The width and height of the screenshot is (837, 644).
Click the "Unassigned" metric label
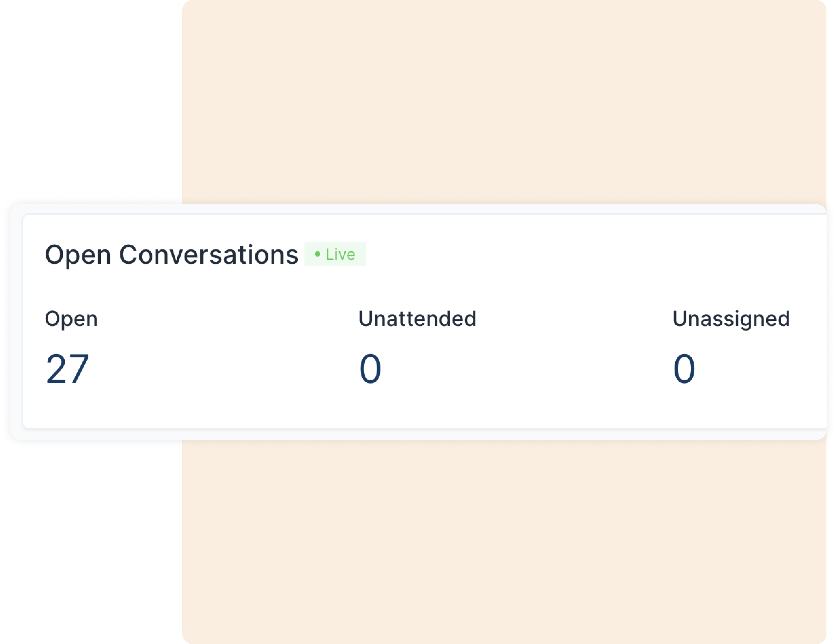coord(731,319)
